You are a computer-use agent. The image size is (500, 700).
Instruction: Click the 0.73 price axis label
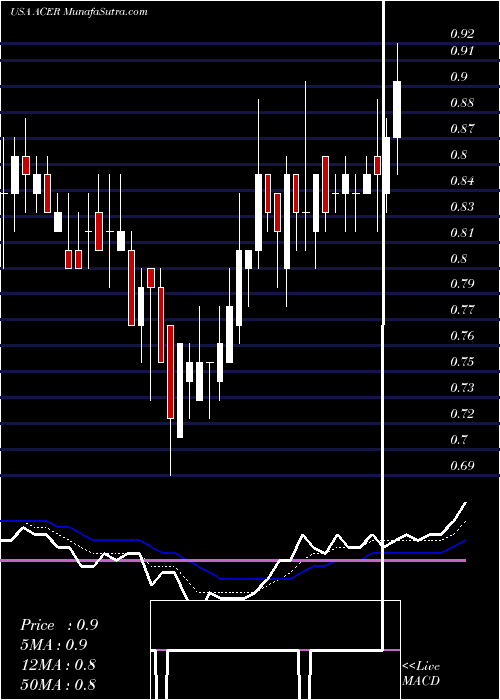click(x=462, y=388)
